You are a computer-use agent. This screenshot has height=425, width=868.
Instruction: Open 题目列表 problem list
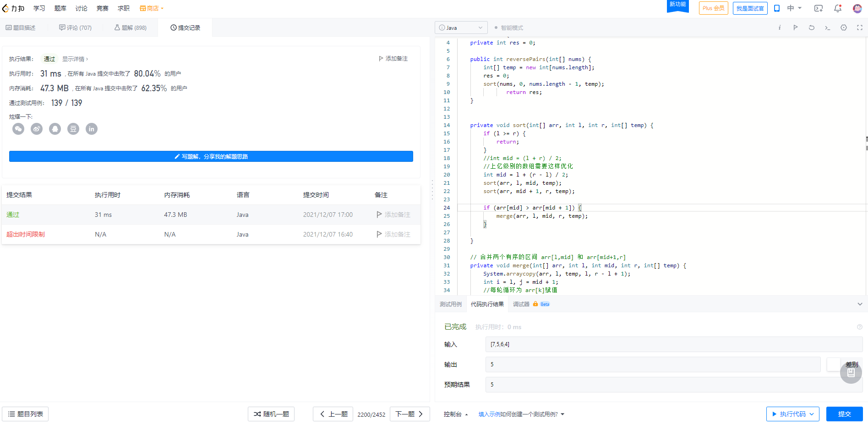point(25,414)
